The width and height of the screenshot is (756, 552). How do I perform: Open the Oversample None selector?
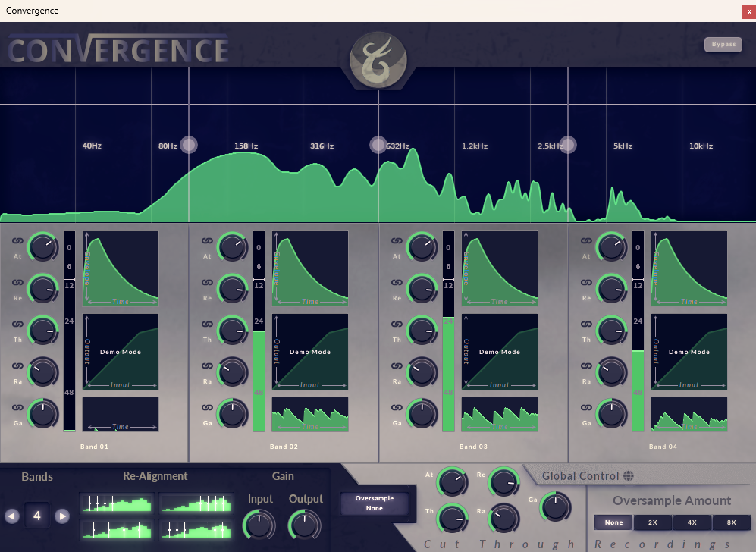(374, 503)
